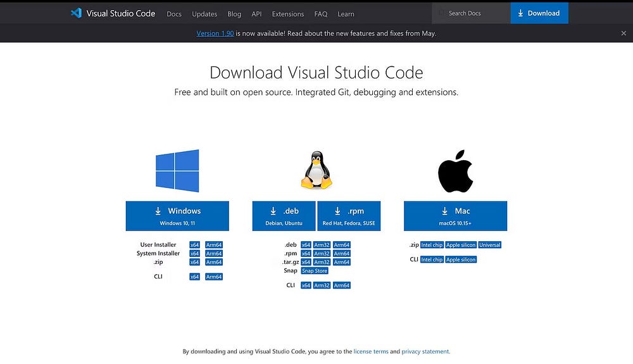Image resolution: width=633 pixels, height=364 pixels.
Task: Click the Apple logo image
Action: 455,171
